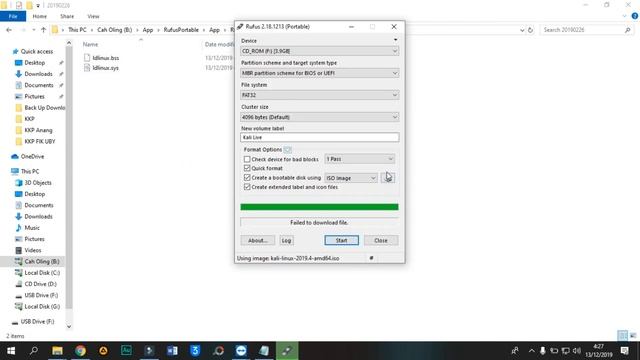This screenshot has height=360, width=640.
Task: Open the Partition scheme dropdown
Action: (x=320, y=73)
